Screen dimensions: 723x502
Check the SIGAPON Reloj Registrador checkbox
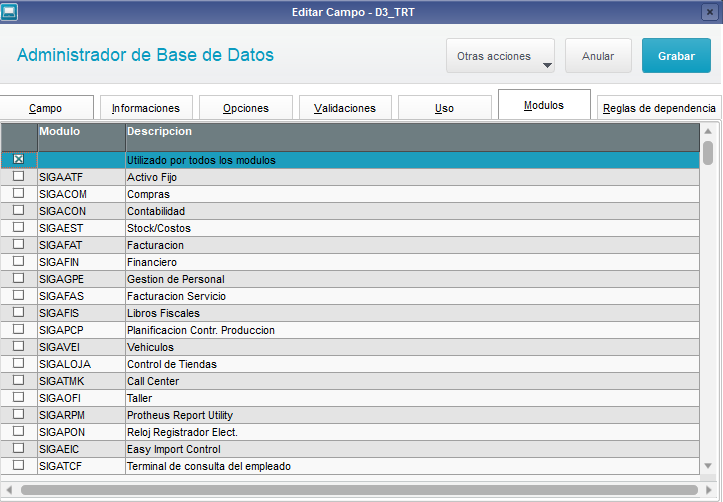pos(18,431)
